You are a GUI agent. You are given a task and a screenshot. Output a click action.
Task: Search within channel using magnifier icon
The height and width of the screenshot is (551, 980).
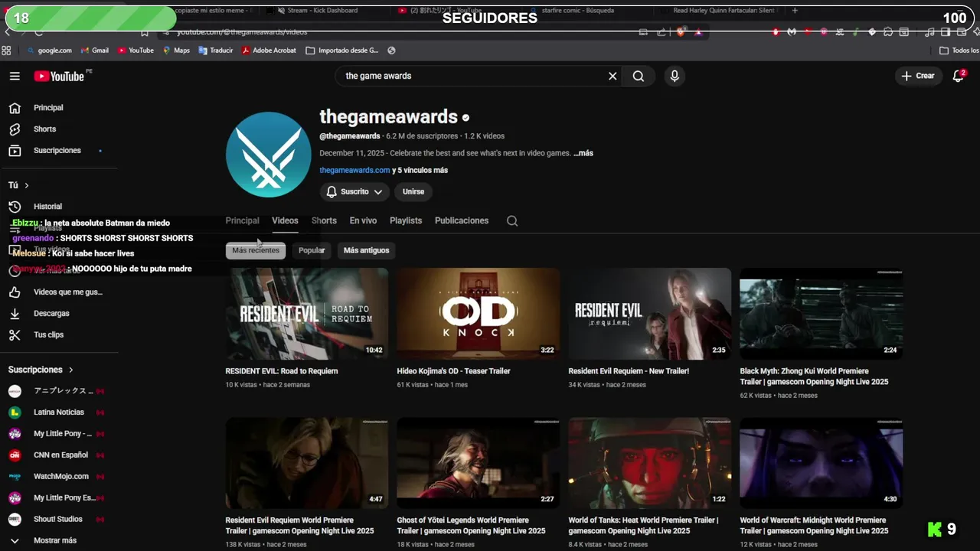(x=512, y=221)
